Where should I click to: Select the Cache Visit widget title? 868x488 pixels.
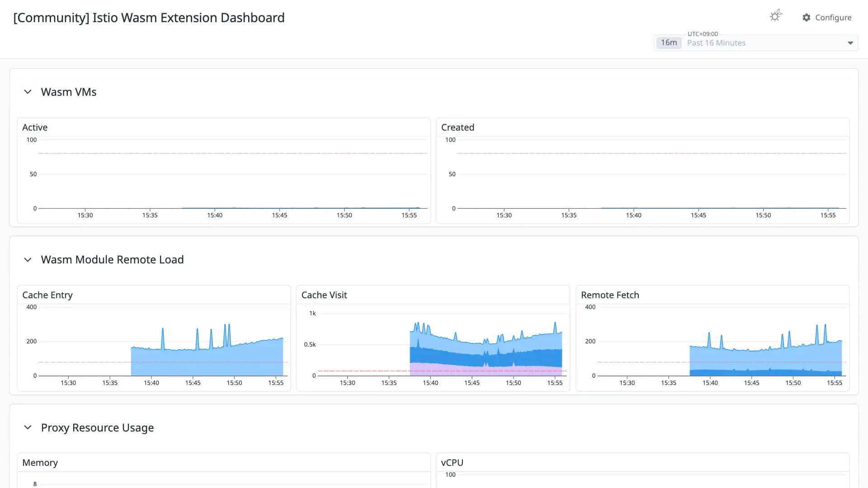pos(324,295)
